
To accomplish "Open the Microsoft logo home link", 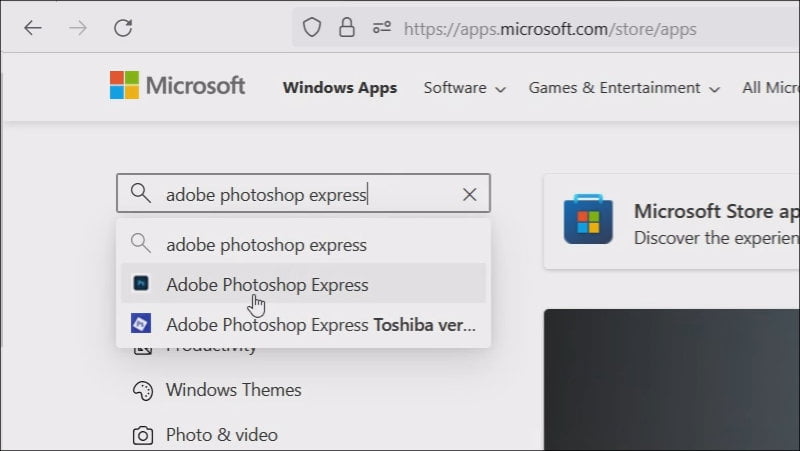I will tap(178, 85).
